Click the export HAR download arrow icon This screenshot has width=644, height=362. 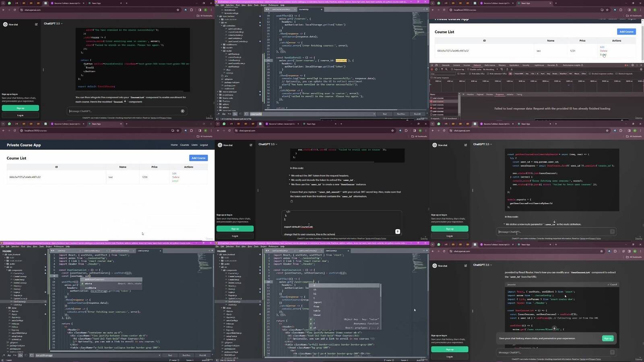click(511, 69)
